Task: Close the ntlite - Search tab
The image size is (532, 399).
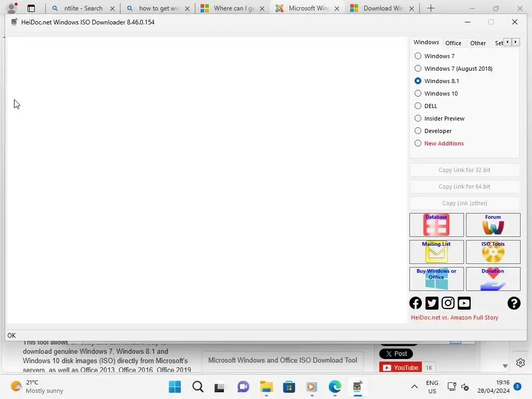Action: pos(112,8)
